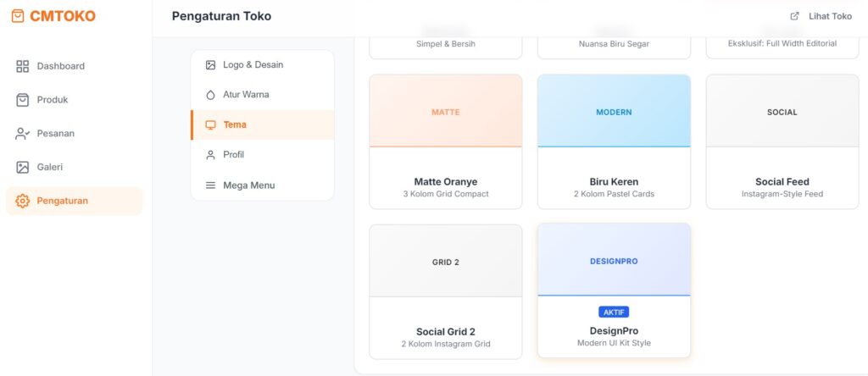Click the Atur Warna droplet icon
The image size is (868, 376).
point(210,95)
